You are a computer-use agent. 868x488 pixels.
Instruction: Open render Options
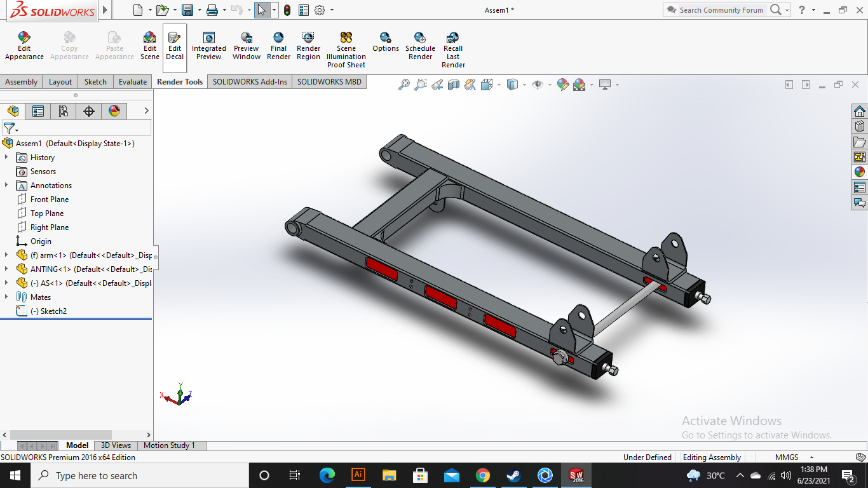click(386, 42)
